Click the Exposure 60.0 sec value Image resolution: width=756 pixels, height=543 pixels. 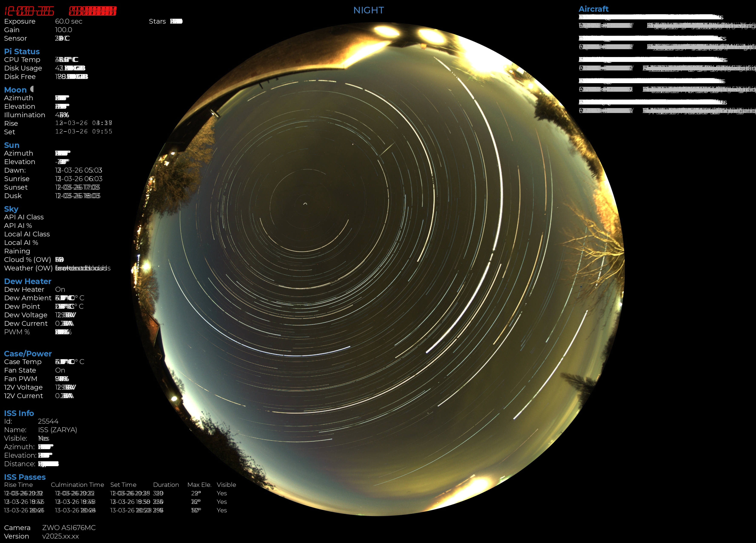pyautogui.click(x=69, y=21)
